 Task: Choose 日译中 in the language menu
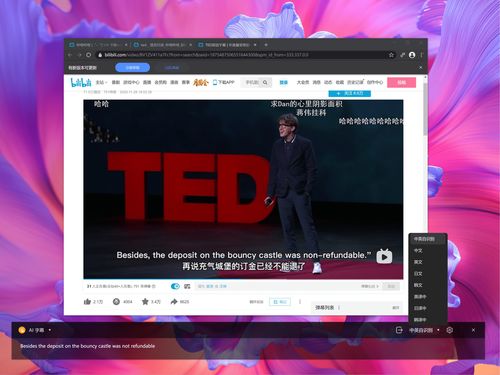click(x=428, y=308)
